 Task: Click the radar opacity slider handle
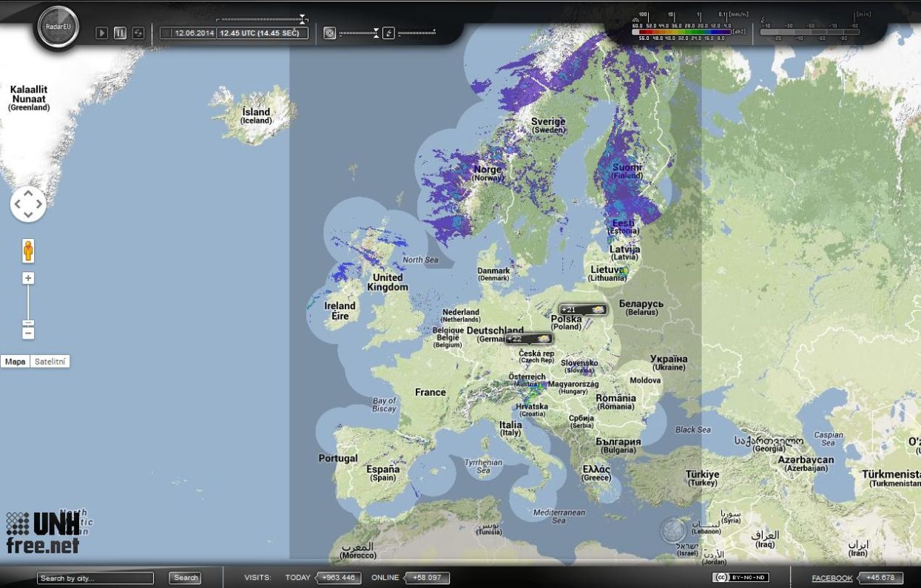[x=376, y=33]
